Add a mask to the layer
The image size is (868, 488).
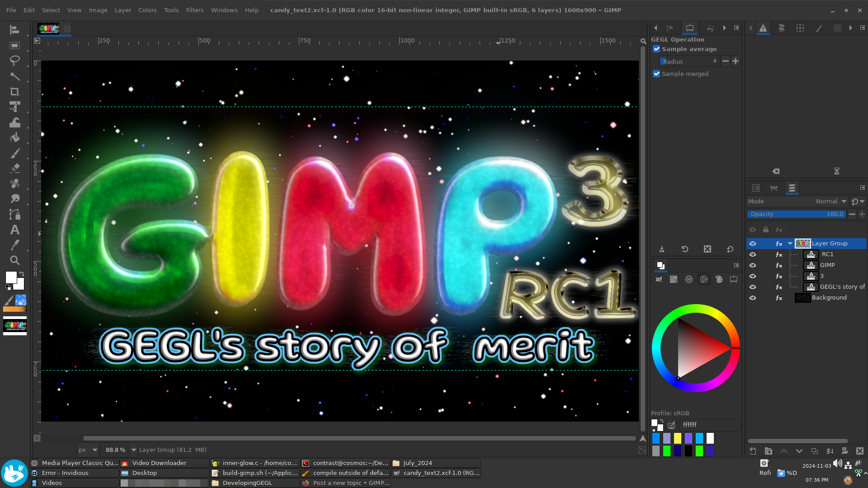click(845, 451)
